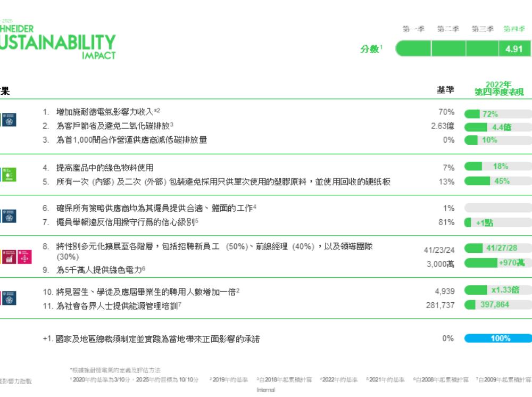This screenshot has width=532, height=397.
Task: Click the 397,864 progress bar
Action: click(498, 305)
